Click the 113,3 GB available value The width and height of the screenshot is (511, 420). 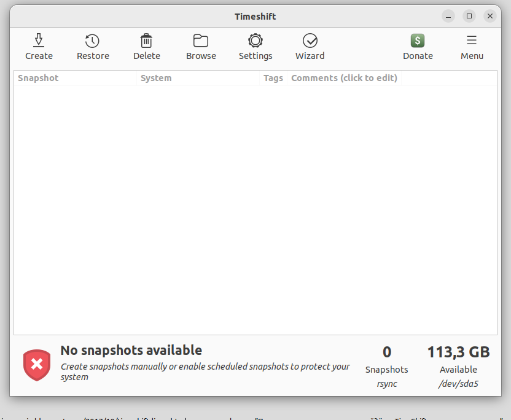[x=459, y=352]
